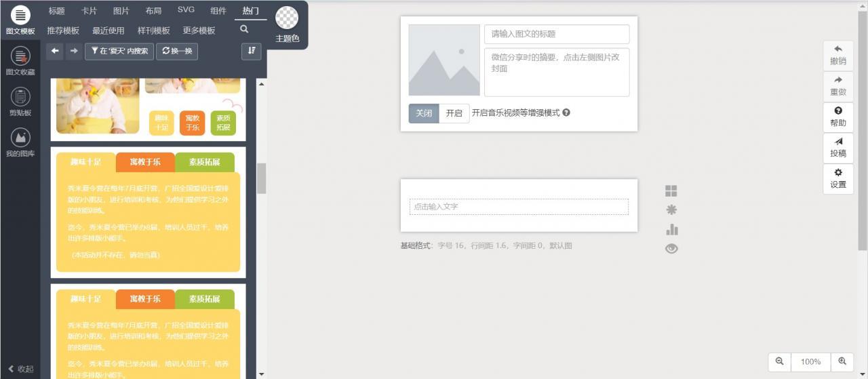Click the grid layout icon beside the editor
Viewport: 868px width, 379px height.
671,191
